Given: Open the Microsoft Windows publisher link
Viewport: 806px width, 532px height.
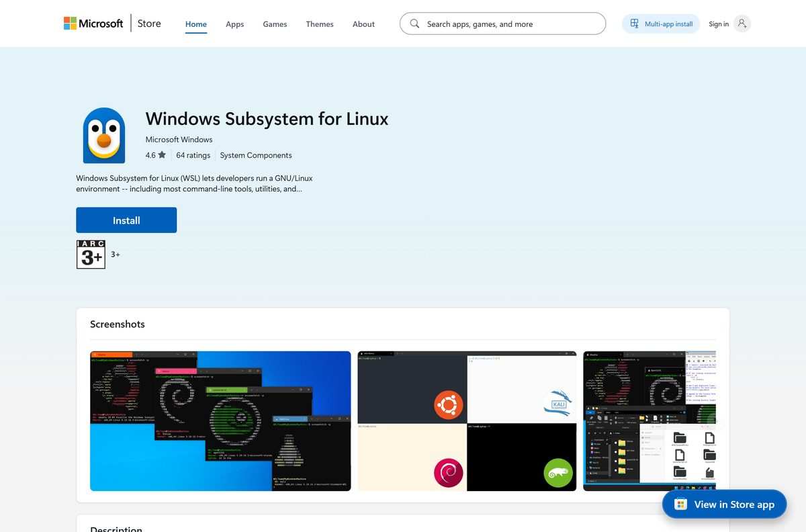Looking at the screenshot, I should (x=179, y=140).
